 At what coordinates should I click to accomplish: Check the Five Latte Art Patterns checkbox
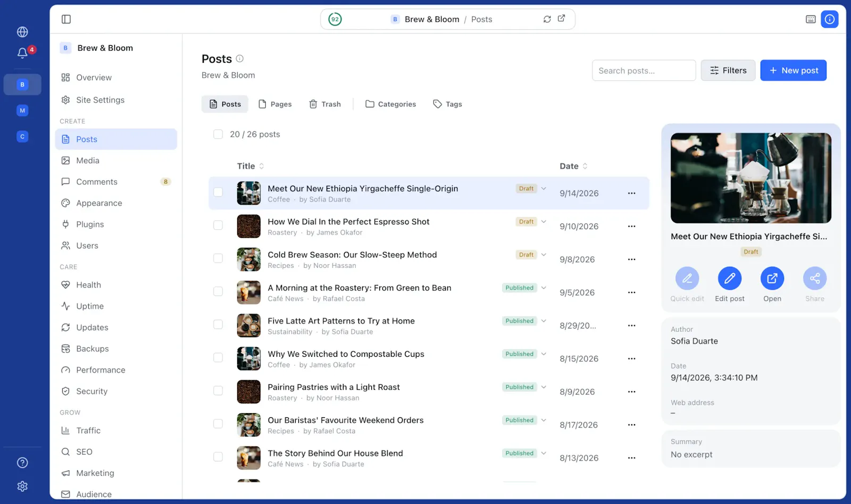tap(218, 324)
